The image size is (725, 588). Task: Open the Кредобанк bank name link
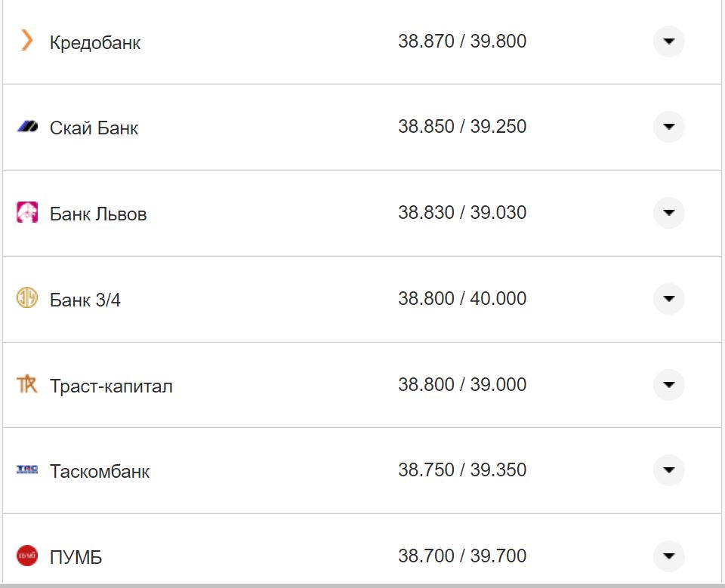pos(95,43)
